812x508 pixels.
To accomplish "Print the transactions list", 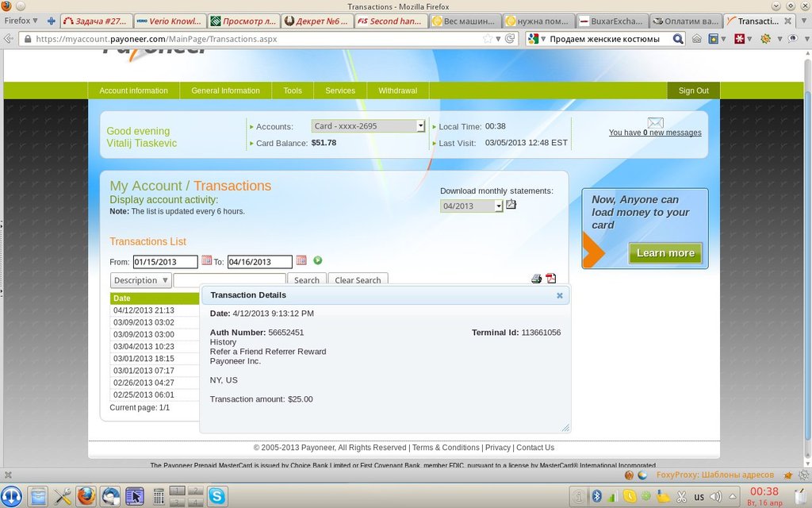I will click(x=537, y=279).
